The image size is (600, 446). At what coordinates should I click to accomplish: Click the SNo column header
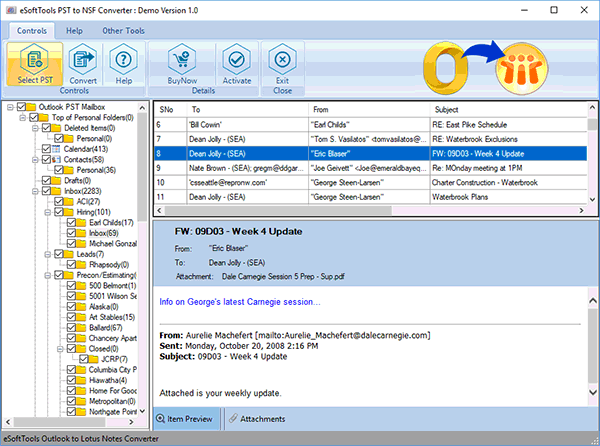(x=171, y=110)
